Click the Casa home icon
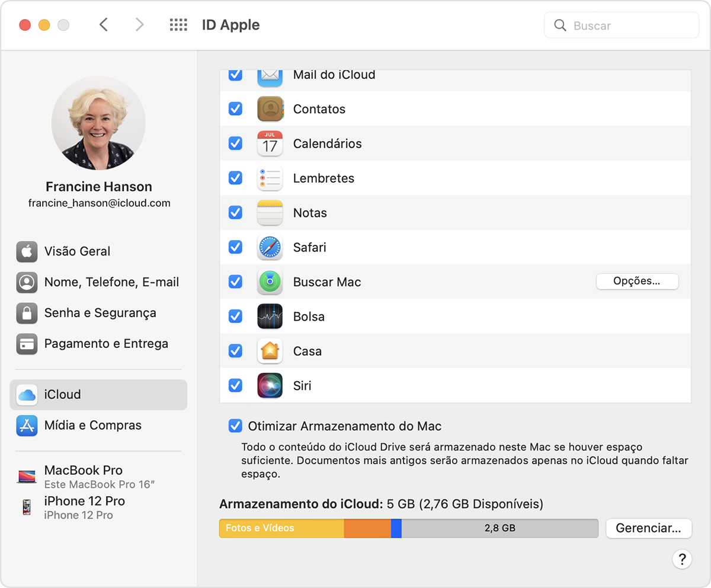This screenshot has width=711, height=588. 270,351
